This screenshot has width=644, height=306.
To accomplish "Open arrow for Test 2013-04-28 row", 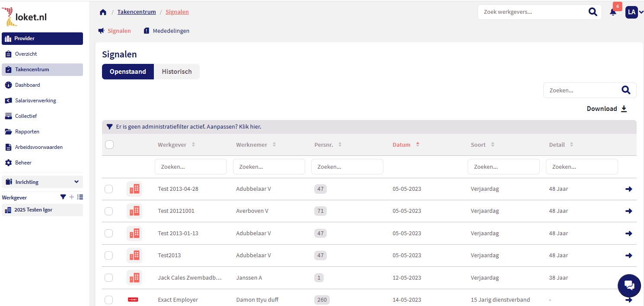I will [628, 189].
